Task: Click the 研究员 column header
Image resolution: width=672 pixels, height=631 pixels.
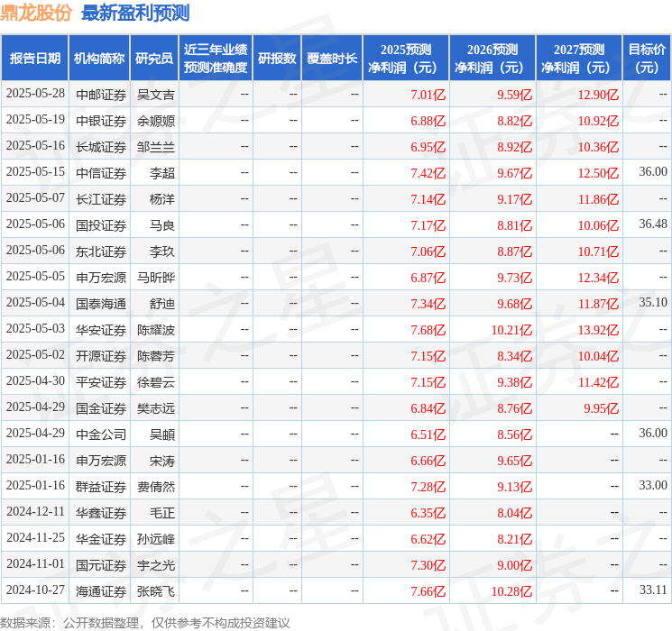Action: coord(154,58)
